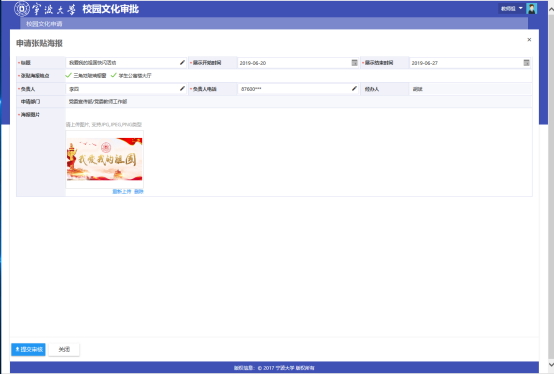The image size is (554, 374).
Task: Click pencil icon in phone number field
Action: point(354,89)
